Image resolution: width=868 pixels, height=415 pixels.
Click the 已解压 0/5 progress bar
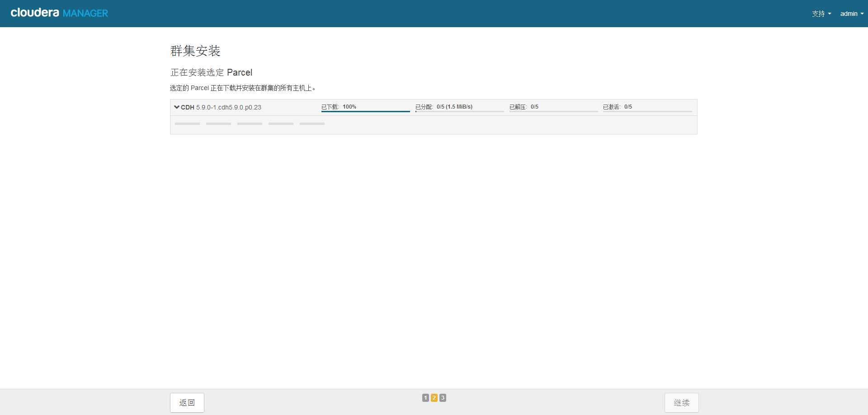[x=554, y=111]
